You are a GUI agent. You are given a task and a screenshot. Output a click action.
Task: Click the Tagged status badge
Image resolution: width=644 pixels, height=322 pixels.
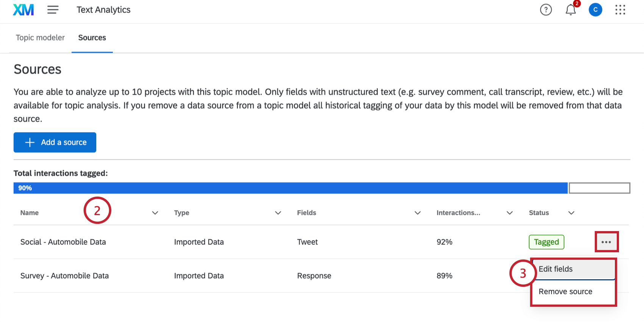(546, 242)
